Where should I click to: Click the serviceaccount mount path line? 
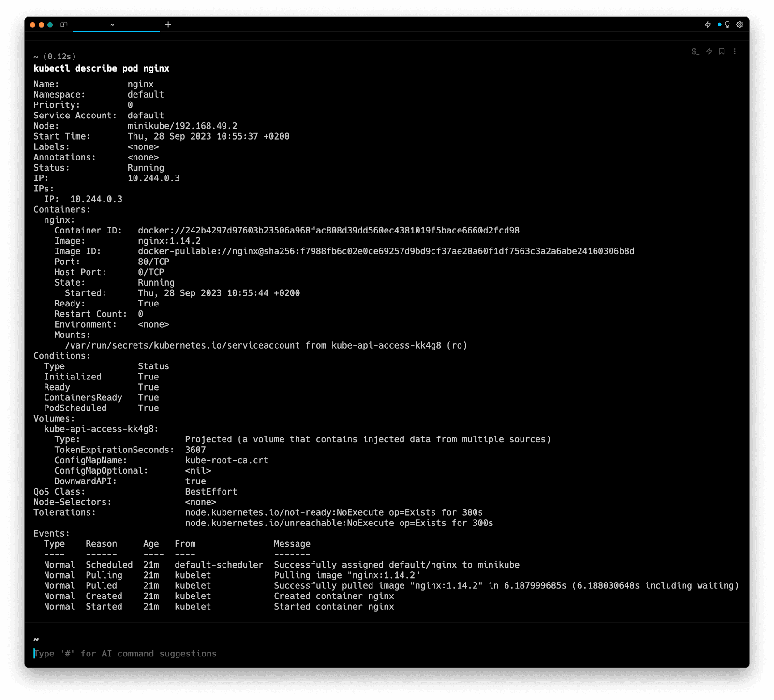point(266,346)
